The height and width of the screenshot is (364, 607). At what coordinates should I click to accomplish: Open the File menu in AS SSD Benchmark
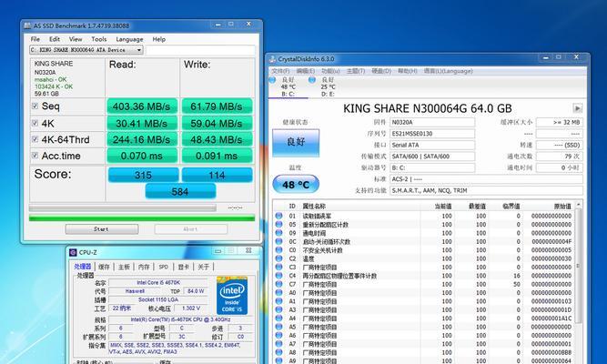coord(35,39)
